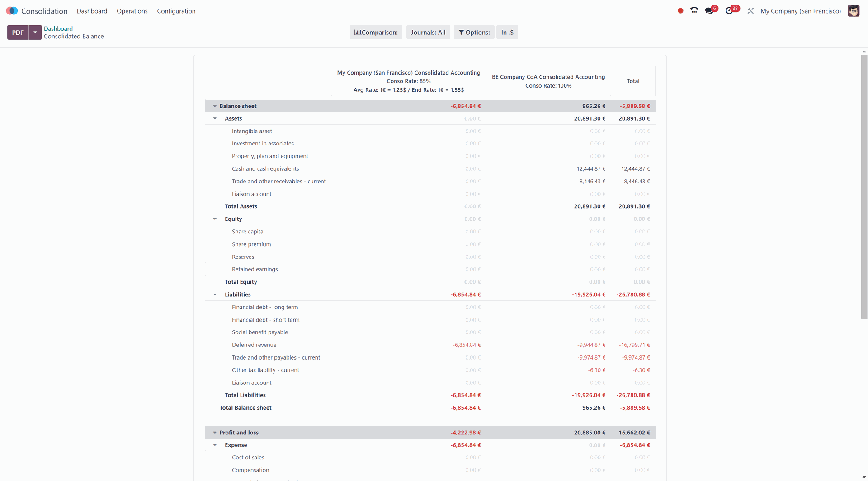Screen dimensions: 868x481
Task: Click the scrollbar down arrow
Action: point(864,477)
